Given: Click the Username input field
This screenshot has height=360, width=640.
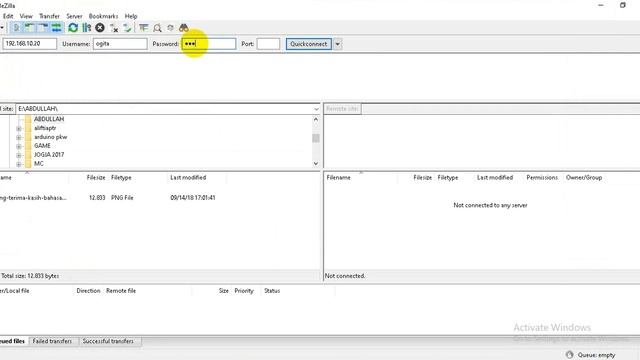Looking at the screenshot, I should pos(120,44).
